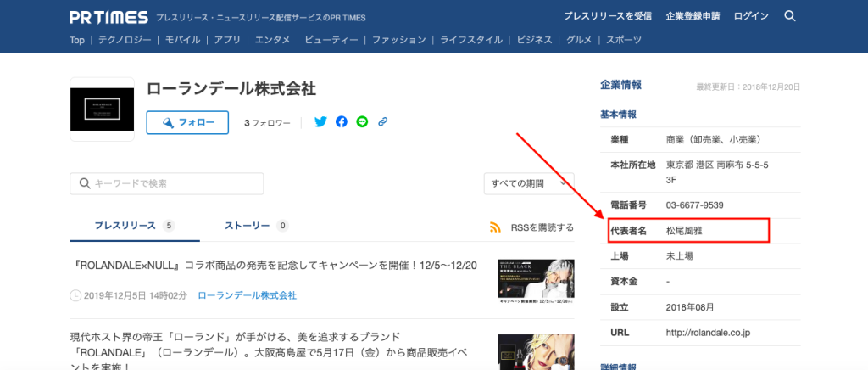Follow ローランデール株式会社 with フォロー button

coord(187,122)
